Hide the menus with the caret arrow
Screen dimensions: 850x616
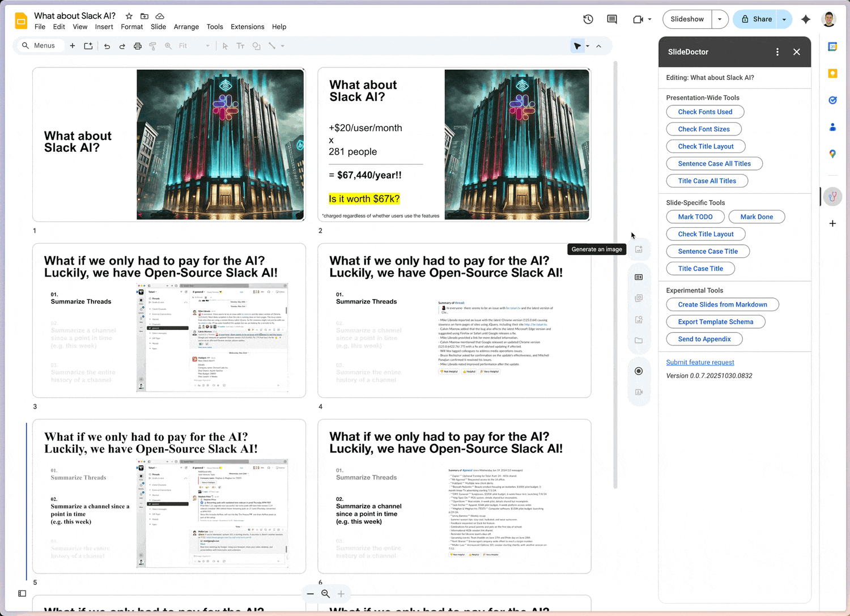click(x=598, y=46)
